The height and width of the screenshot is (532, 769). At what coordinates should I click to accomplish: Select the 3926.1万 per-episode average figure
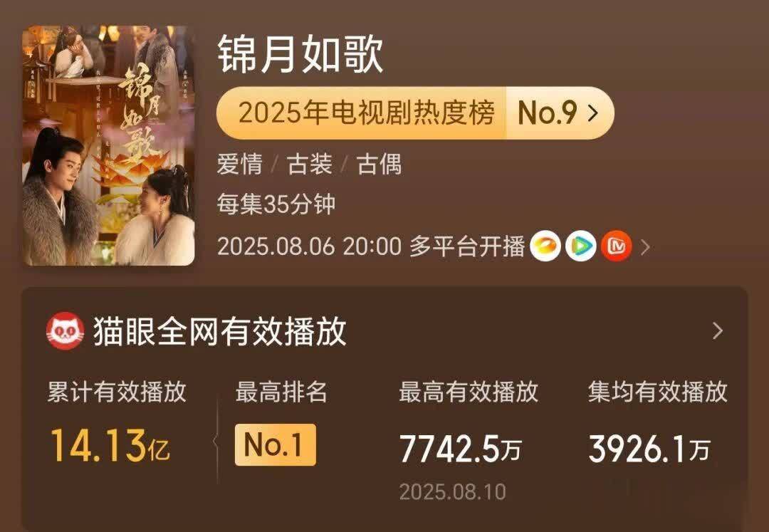tap(649, 449)
